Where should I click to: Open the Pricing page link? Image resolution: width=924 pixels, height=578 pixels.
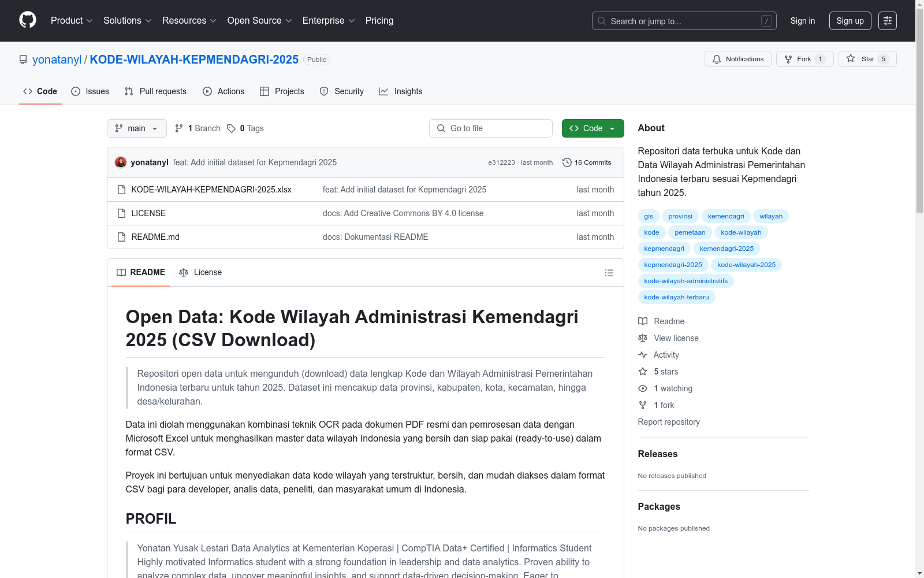(x=379, y=21)
